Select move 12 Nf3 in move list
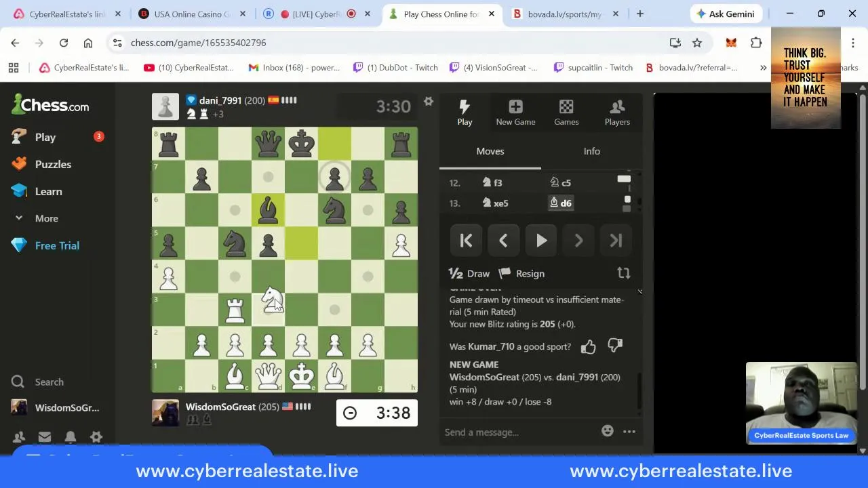 pos(492,182)
